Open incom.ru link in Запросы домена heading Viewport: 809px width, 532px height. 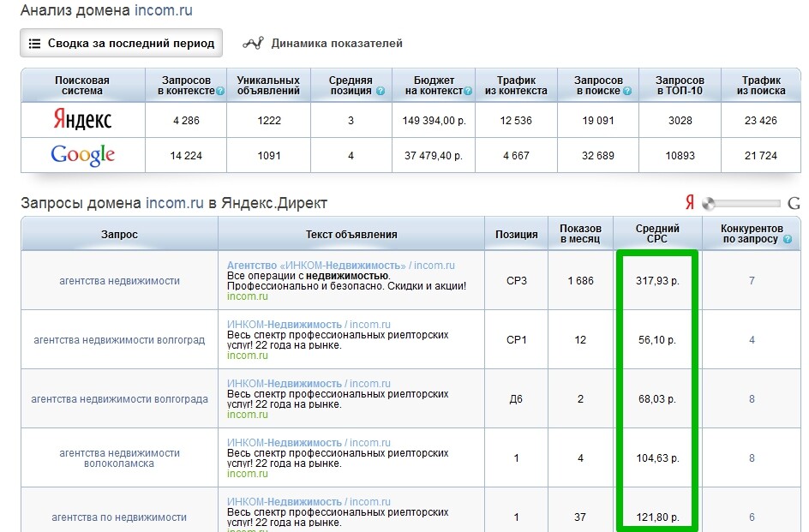click(174, 203)
